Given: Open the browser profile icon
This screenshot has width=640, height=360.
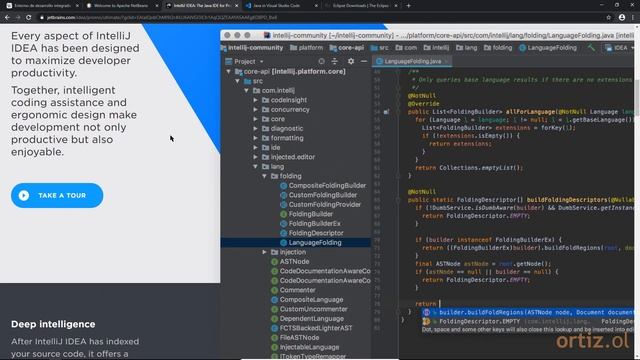Looking at the screenshot, I should coord(622,18).
